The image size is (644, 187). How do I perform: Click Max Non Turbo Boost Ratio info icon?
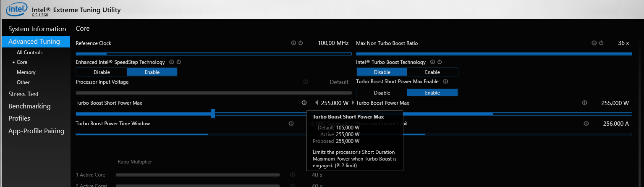[594, 43]
